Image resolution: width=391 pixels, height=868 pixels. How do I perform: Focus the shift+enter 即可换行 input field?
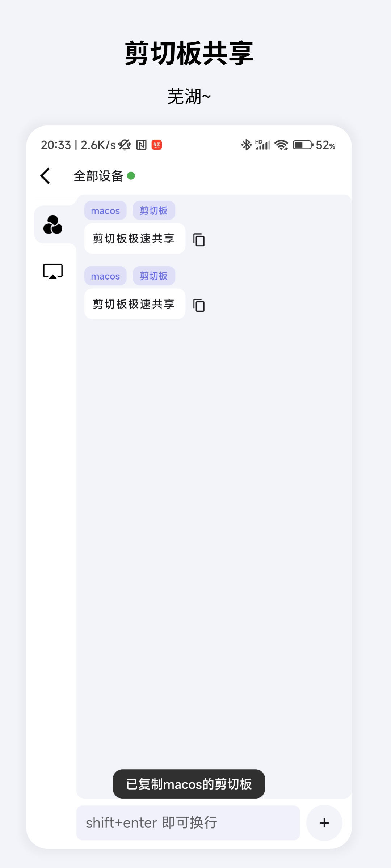tap(188, 823)
